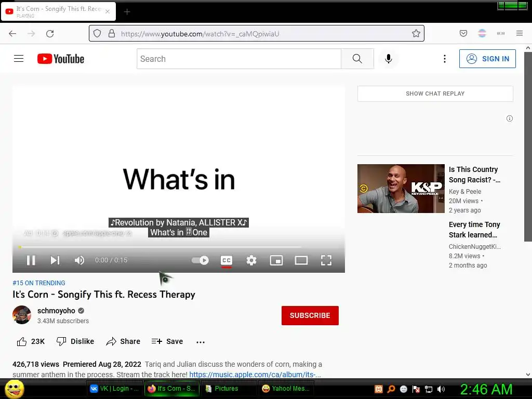Screen dimensions: 532x399
Task: Close the It's Corn browser tab
Action: coord(108,11)
